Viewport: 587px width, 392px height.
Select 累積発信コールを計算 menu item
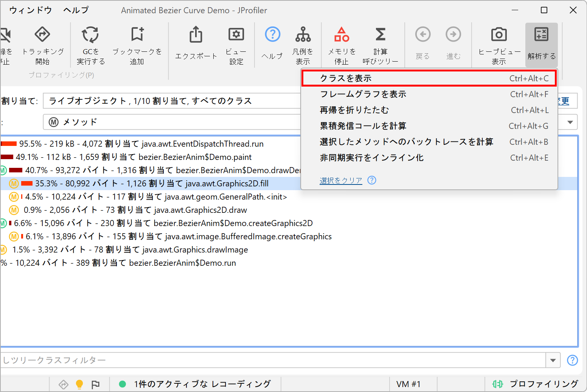pos(429,126)
